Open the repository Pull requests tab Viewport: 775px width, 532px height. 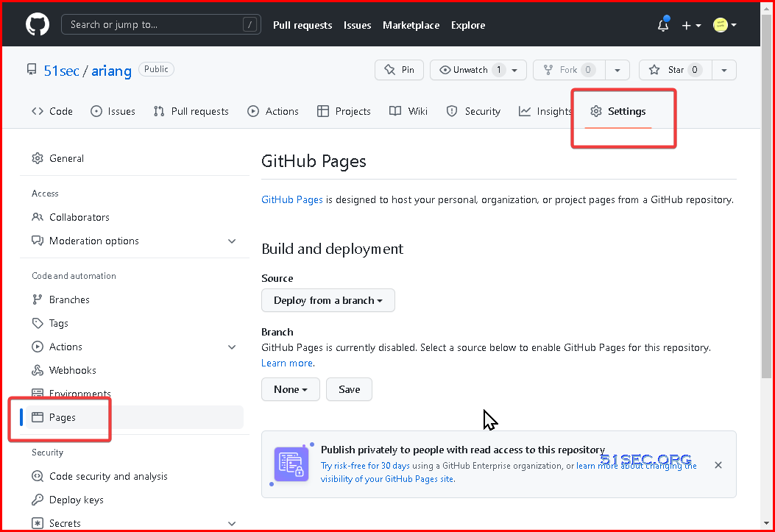click(191, 111)
